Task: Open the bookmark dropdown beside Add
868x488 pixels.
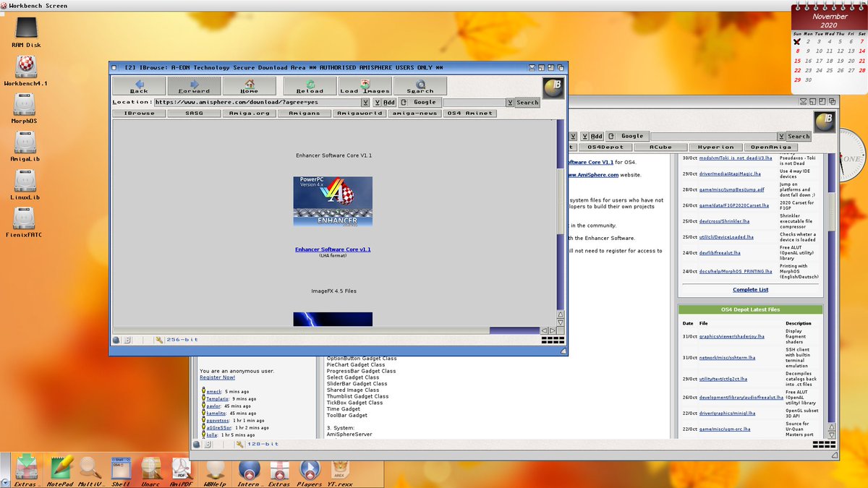Action: 376,103
